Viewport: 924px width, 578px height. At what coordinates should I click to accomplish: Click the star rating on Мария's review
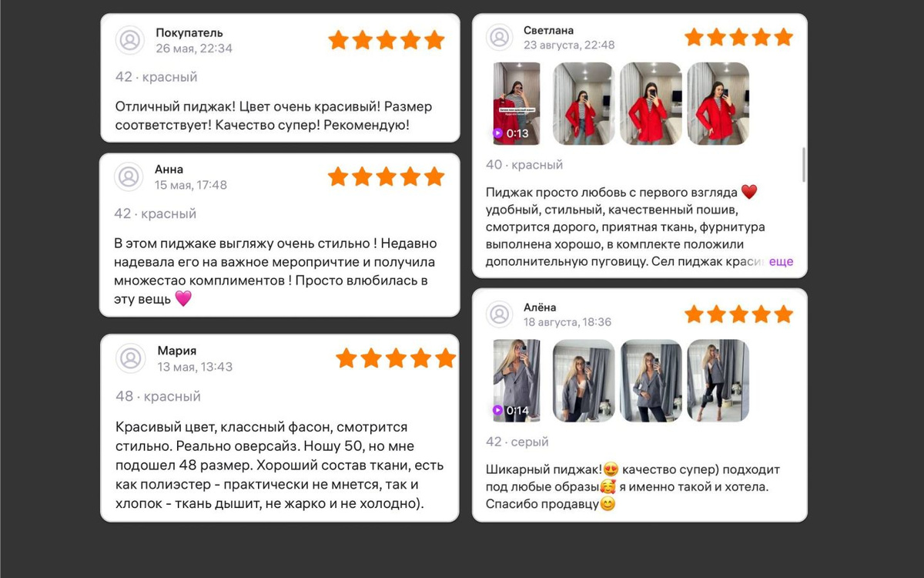(x=396, y=358)
